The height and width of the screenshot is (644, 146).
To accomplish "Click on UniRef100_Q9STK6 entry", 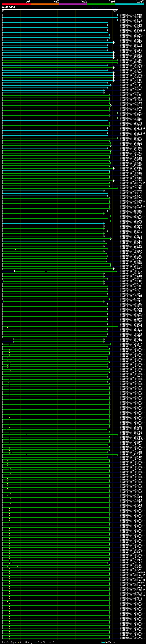I will click(131, 120).
